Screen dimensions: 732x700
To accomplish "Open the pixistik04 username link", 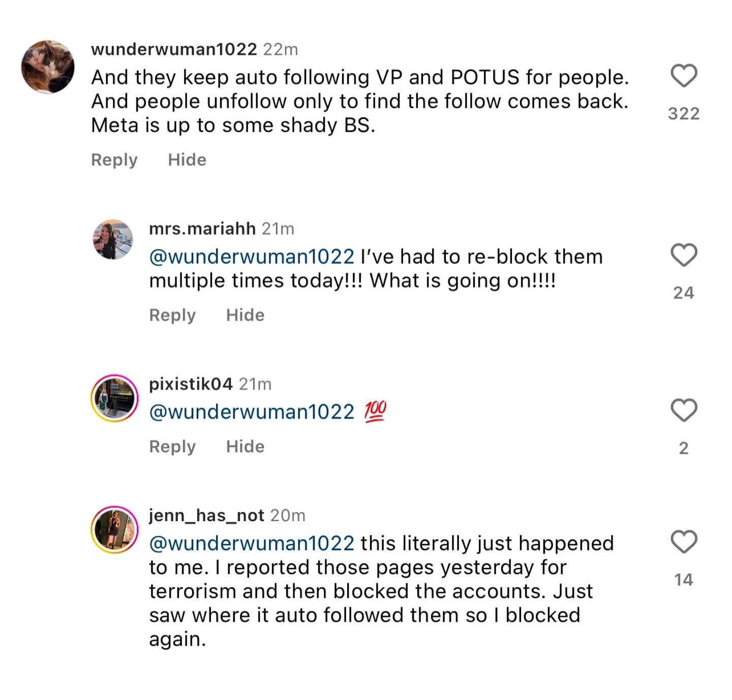I will [x=191, y=384].
